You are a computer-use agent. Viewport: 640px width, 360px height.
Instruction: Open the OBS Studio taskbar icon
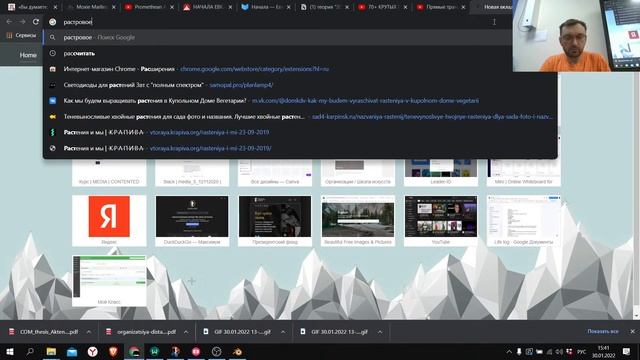[216, 351]
